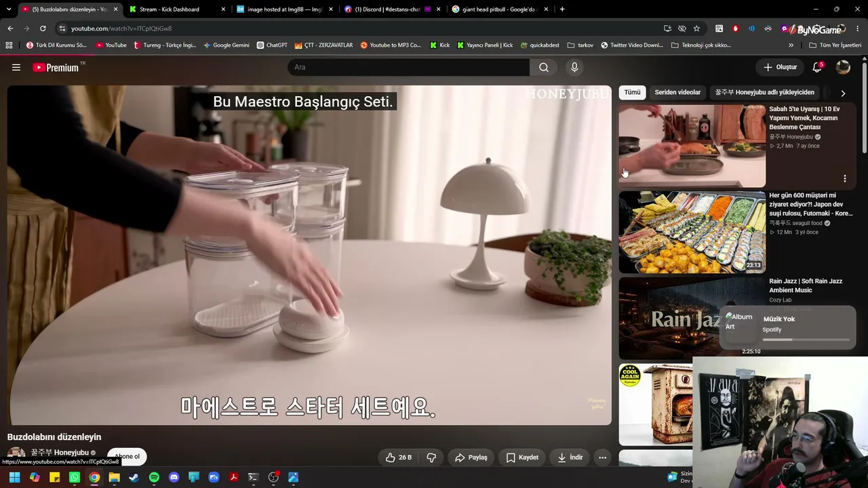This screenshot has width=868, height=488.
Task: Go back with the browser back arrow
Action: (10, 28)
